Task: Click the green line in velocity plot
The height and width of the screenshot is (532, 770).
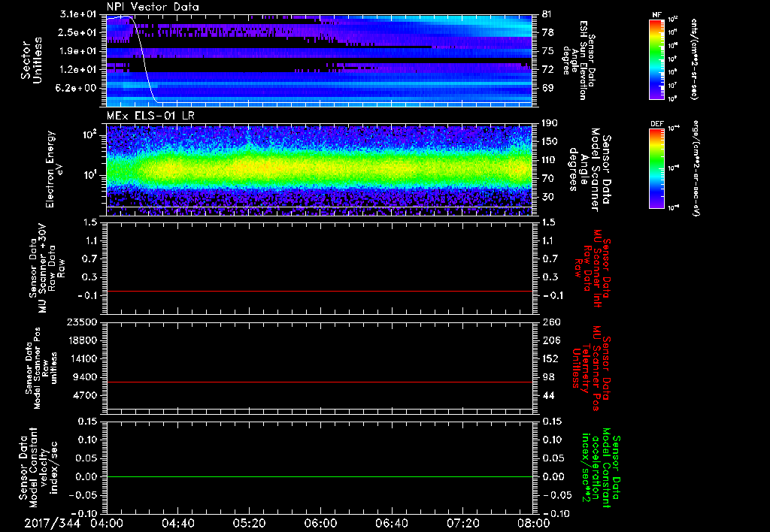Action: [x=320, y=476]
